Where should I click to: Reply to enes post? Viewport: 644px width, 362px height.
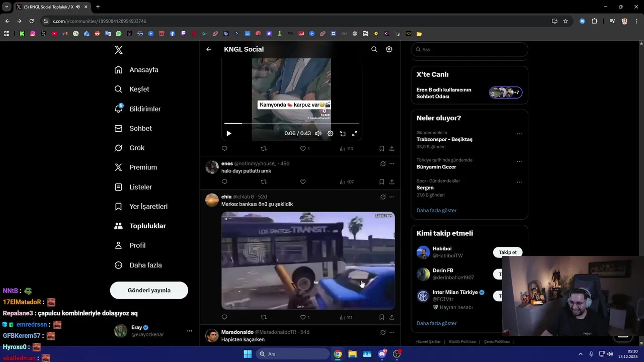coord(224,182)
